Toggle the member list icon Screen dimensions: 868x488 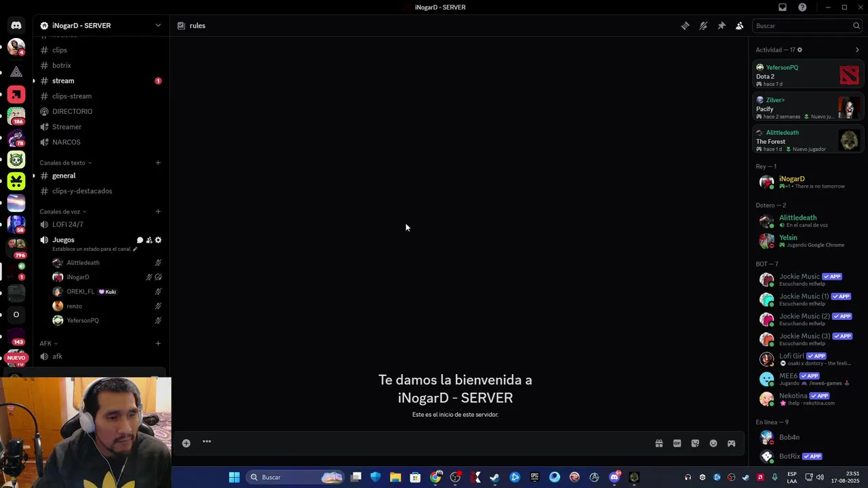point(740,26)
